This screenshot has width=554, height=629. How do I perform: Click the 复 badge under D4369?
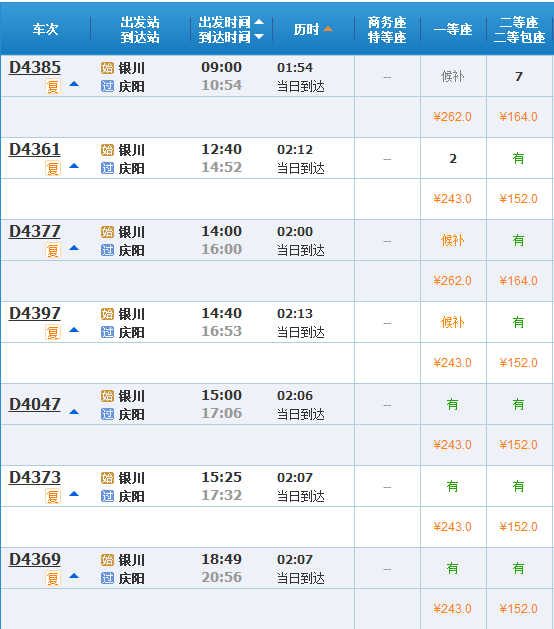click(53, 578)
